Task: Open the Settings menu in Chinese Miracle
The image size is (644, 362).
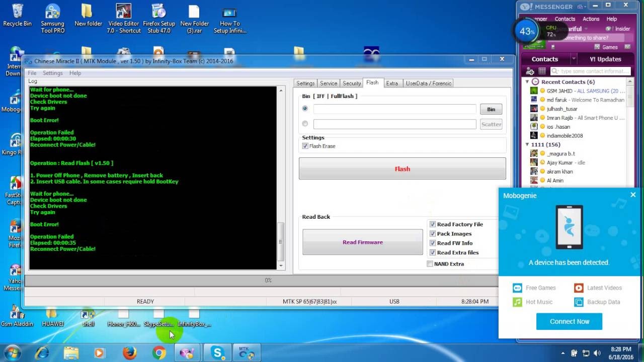Action: click(x=52, y=73)
